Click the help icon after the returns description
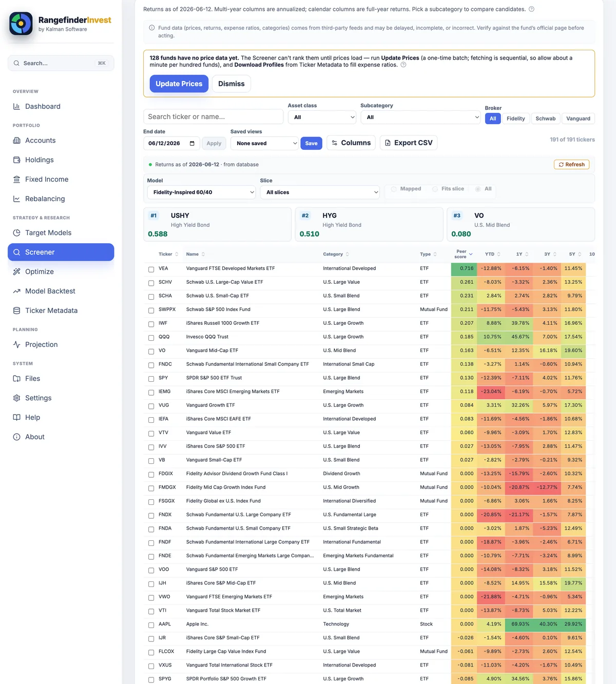Screen dimensions: 616x684 (x=531, y=9)
